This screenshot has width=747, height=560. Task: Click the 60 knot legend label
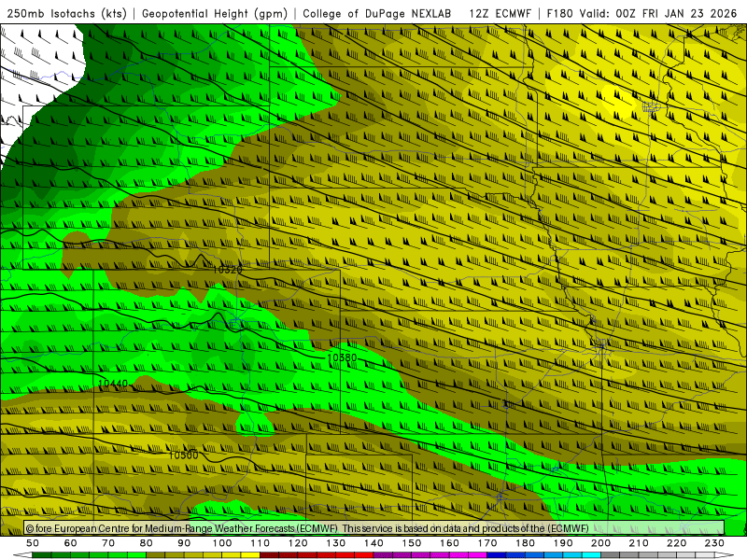[70, 543]
